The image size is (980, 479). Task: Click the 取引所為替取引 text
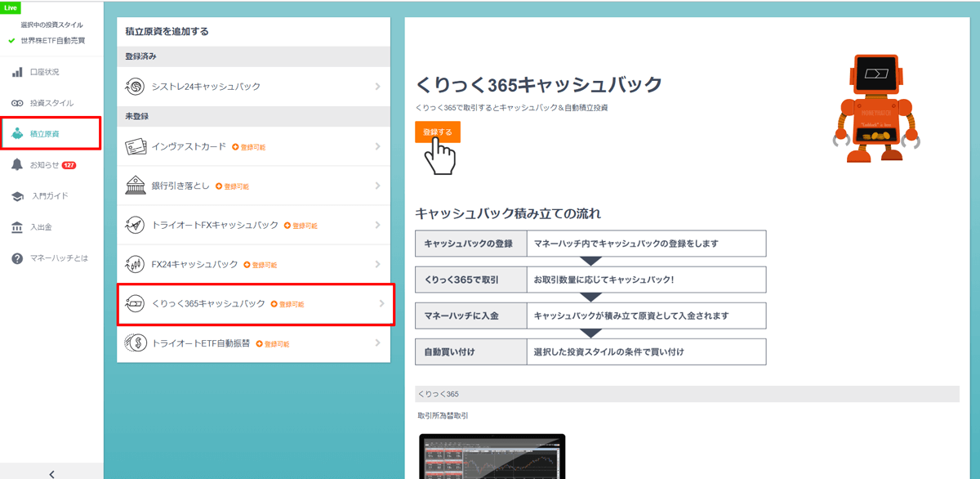(443, 416)
